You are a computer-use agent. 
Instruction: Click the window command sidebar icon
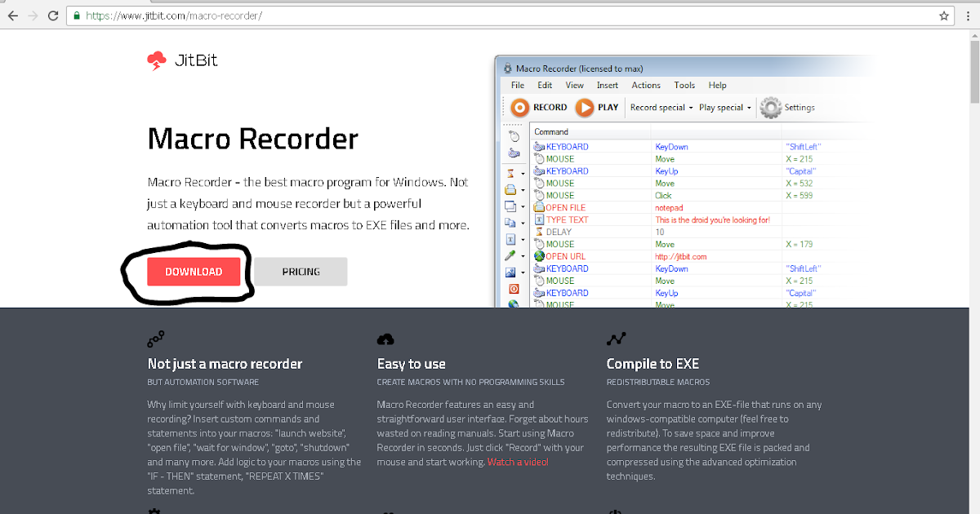511,206
